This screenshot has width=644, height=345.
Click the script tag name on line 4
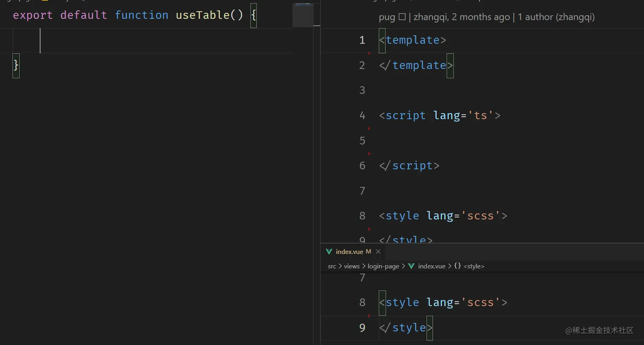coord(405,115)
